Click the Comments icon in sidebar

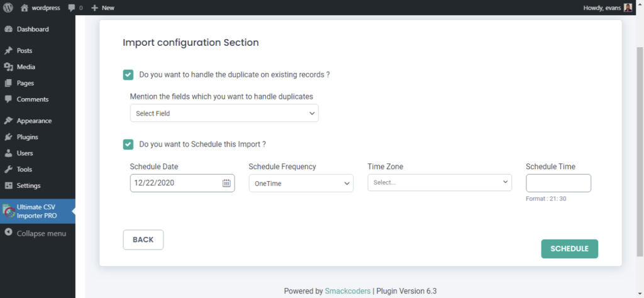coord(8,99)
